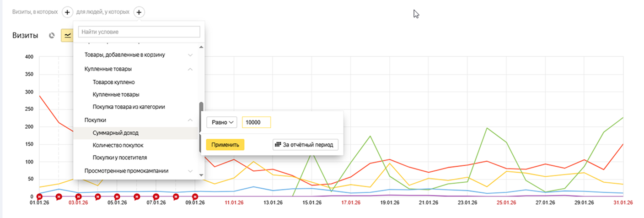Open annotation marker on 09.01.26
The width and height of the screenshot is (644, 218).
[195, 197]
